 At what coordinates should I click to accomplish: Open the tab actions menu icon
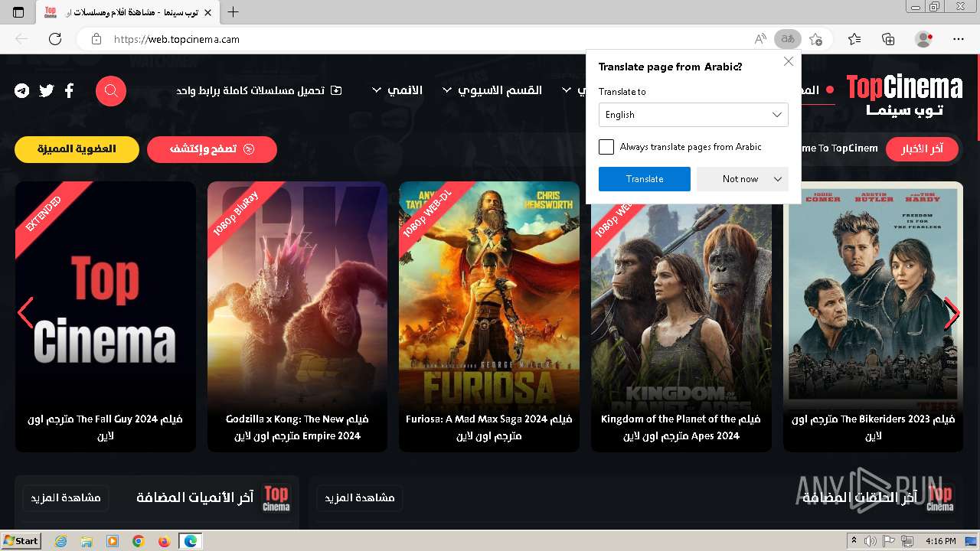pos(18,12)
